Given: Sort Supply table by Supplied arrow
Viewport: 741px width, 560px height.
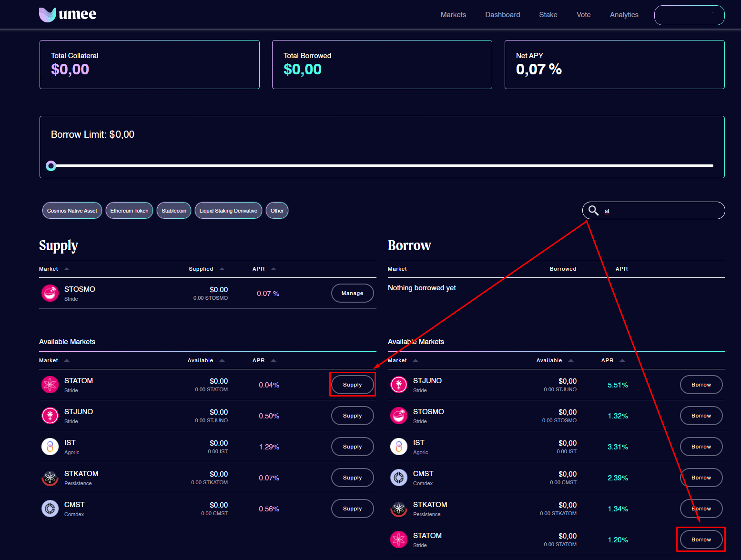Looking at the screenshot, I should pyautogui.click(x=222, y=269).
